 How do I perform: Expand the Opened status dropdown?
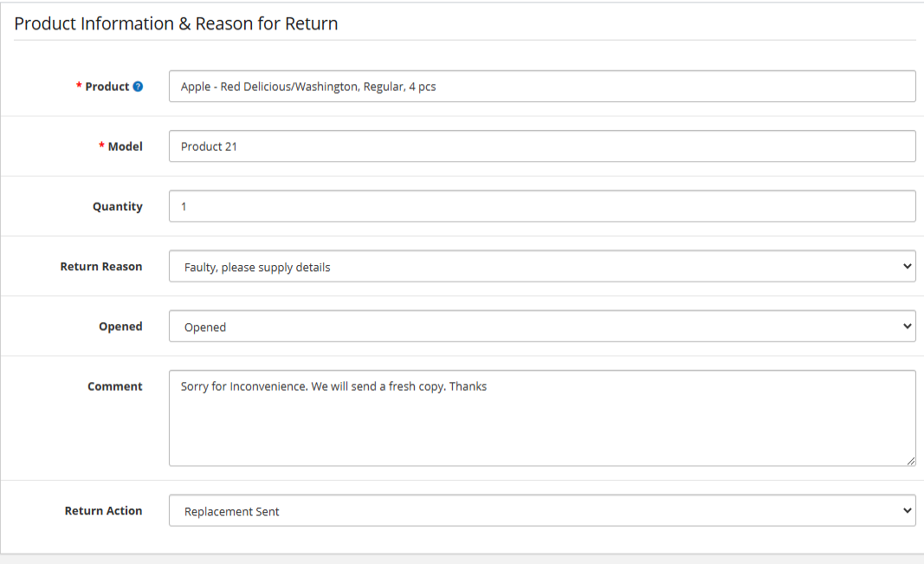[541, 327]
